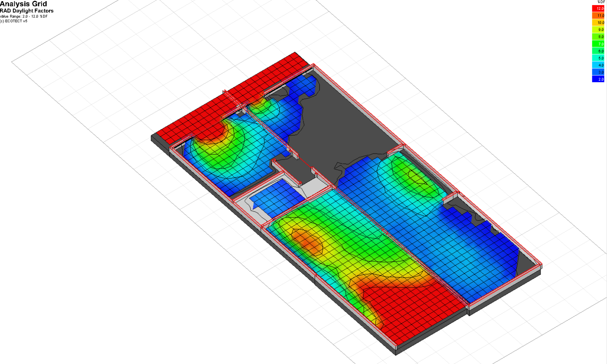This screenshot has height=364, width=607.
Task: Click the 12.0 red legend swatch
Action: pos(598,8)
